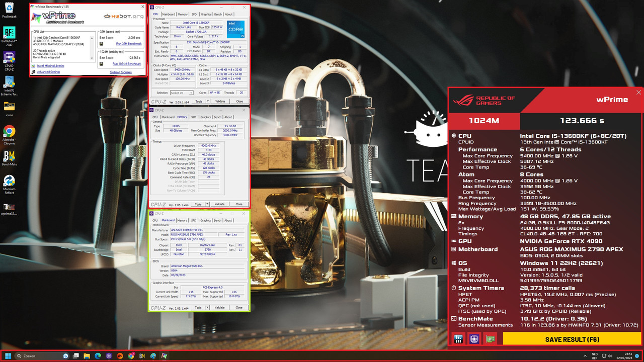Viewport: 644px width, 362px height.
Task: Open Memory tab in the CPU-Z mainboard info window
Action: pos(182,220)
